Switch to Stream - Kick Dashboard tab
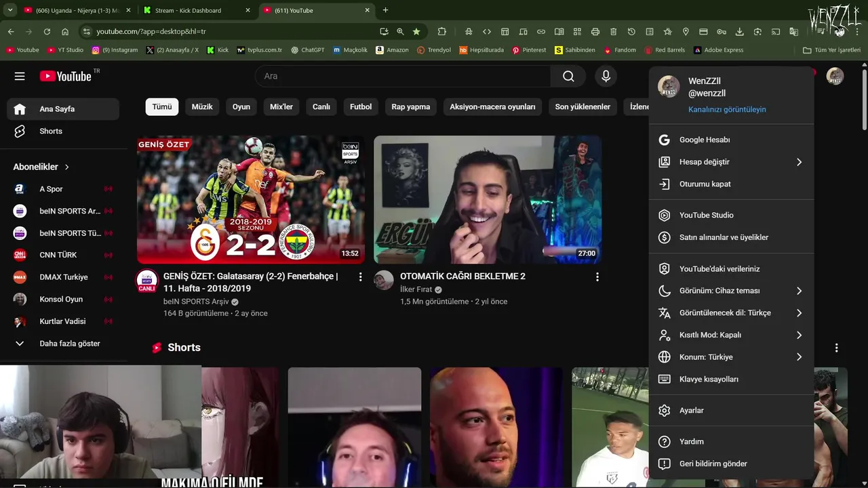 (197, 10)
